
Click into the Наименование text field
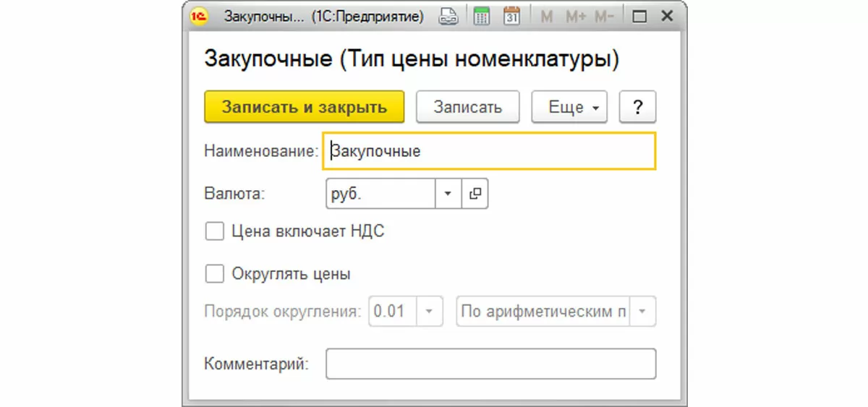click(490, 151)
